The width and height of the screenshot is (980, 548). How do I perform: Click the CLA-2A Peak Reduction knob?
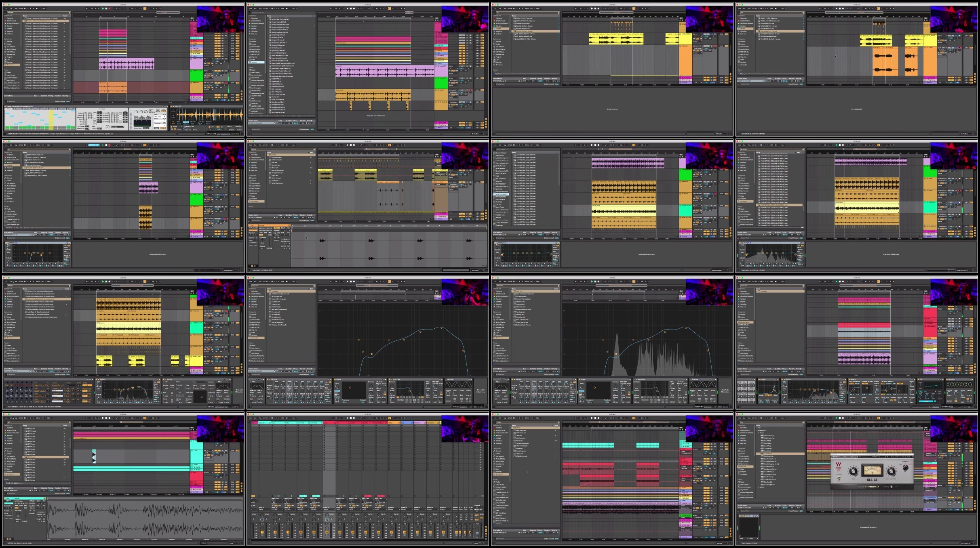(891, 471)
